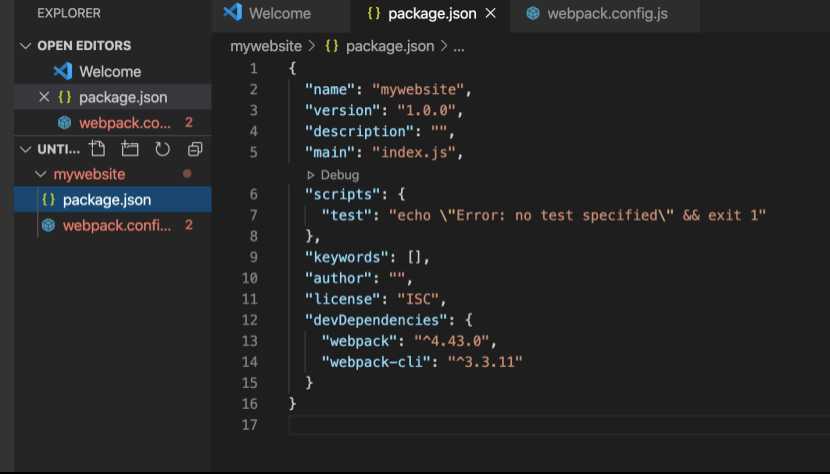Image resolution: width=830 pixels, height=474 pixels.
Task: Select the package.json tab
Action: pyautogui.click(x=430, y=13)
